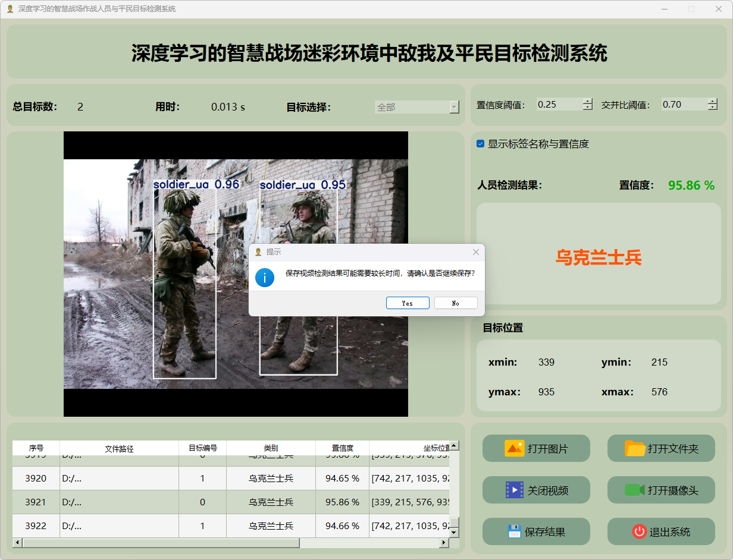Click the app icon in title bar
The height and width of the screenshot is (560, 733).
pos(10,9)
